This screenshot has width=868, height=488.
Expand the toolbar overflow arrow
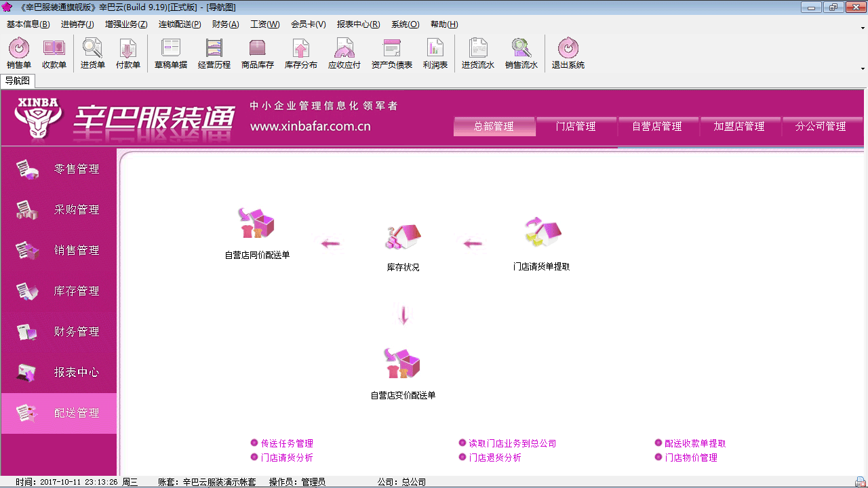coord(863,68)
